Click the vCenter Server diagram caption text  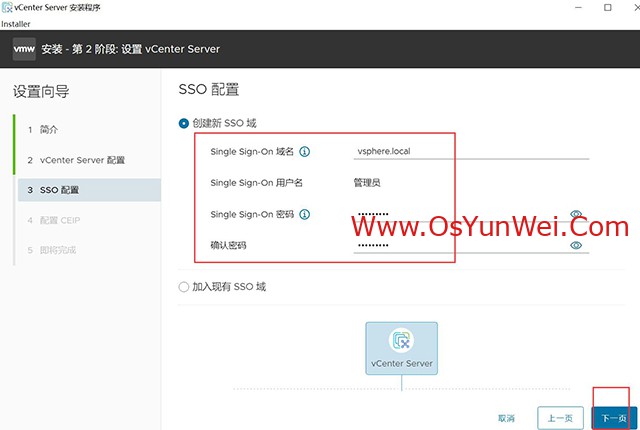click(x=402, y=364)
